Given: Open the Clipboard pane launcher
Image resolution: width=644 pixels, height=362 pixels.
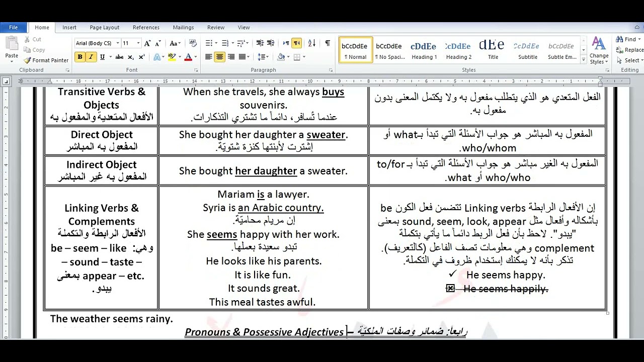Looking at the screenshot, I should [67, 70].
